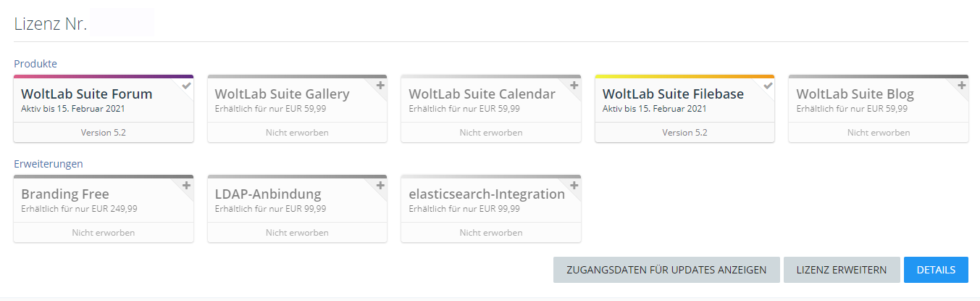Click the LDAP-Anbindung extension title
The image size is (980, 301).
(x=268, y=194)
